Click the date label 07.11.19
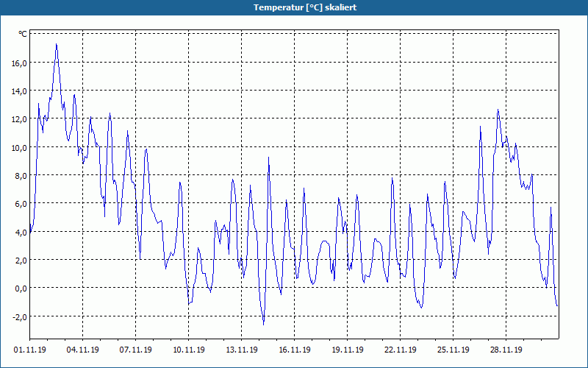Image resolution: width=588 pixels, height=368 pixels. coord(136,350)
